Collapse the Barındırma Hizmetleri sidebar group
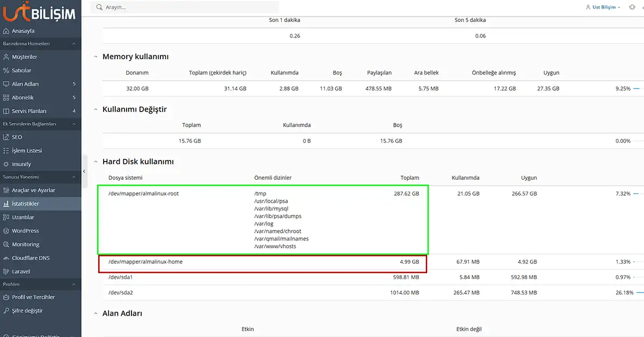Screen dimensions: 644x337 tap(74, 44)
